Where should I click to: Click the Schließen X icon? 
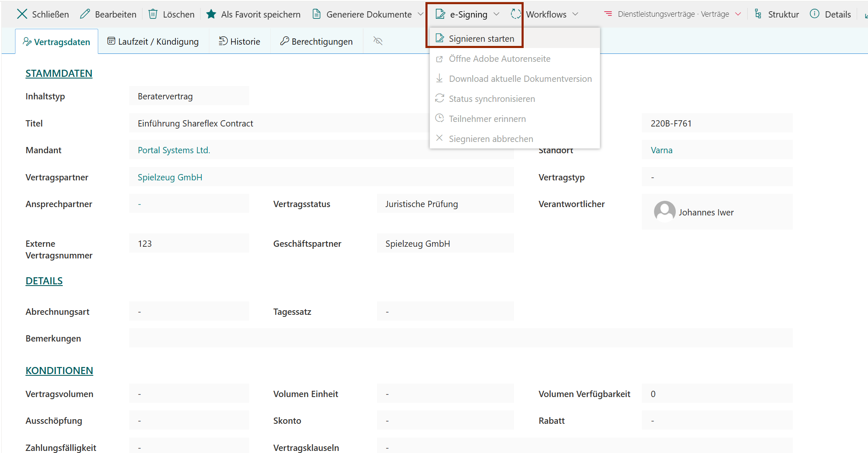[22, 14]
